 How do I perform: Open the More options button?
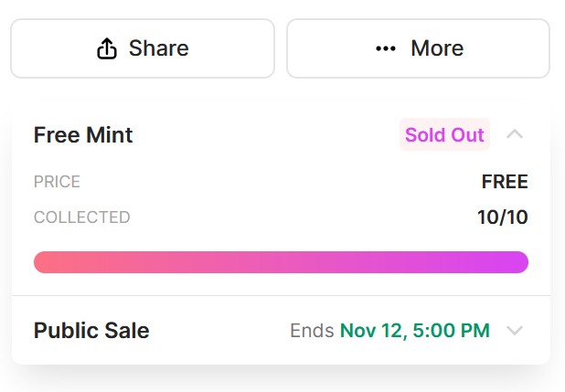point(419,48)
